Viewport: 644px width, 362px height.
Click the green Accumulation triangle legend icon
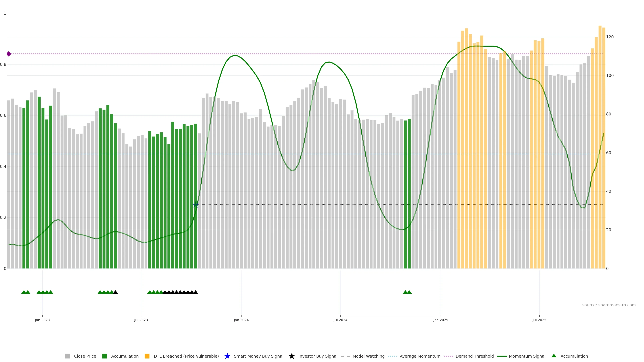(554, 356)
